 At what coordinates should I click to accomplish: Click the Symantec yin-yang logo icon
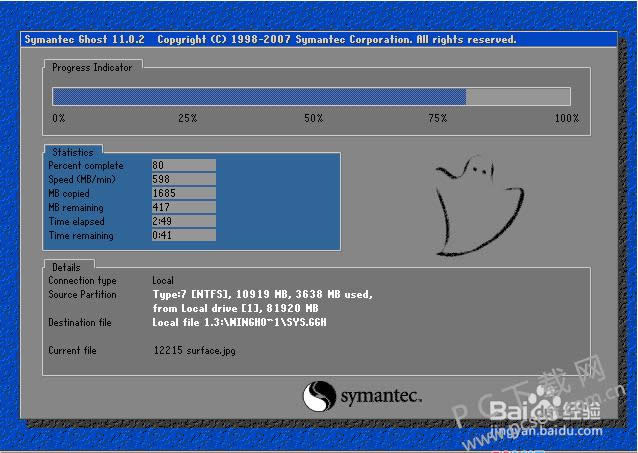pyautogui.click(x=319, y=396)
